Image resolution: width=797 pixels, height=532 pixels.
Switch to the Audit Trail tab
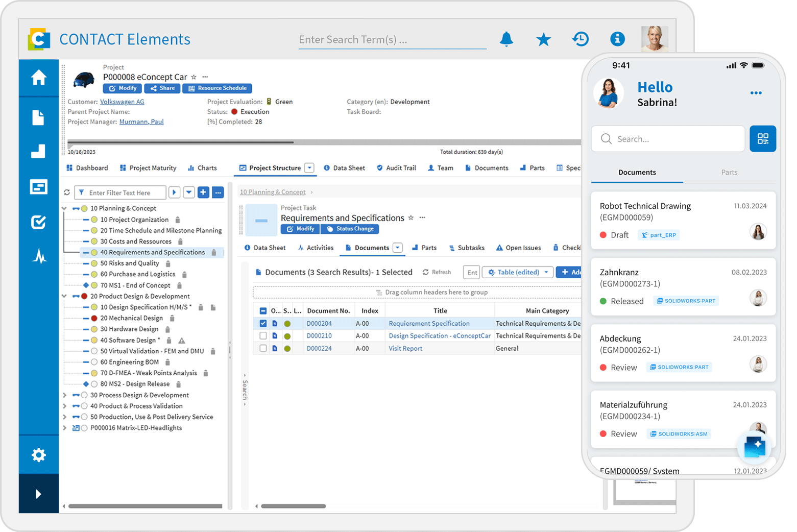[396, 168]
